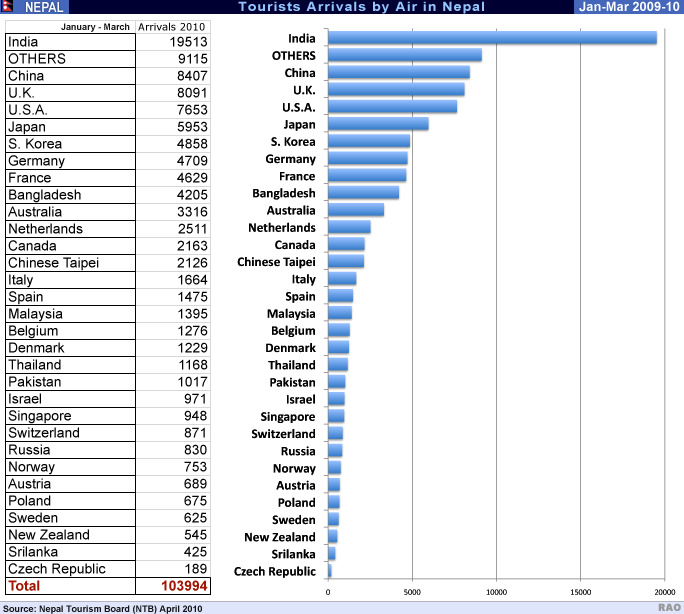Select the Japan bar in chart
This screenshot has width=684, height=614.
[377, 124]
